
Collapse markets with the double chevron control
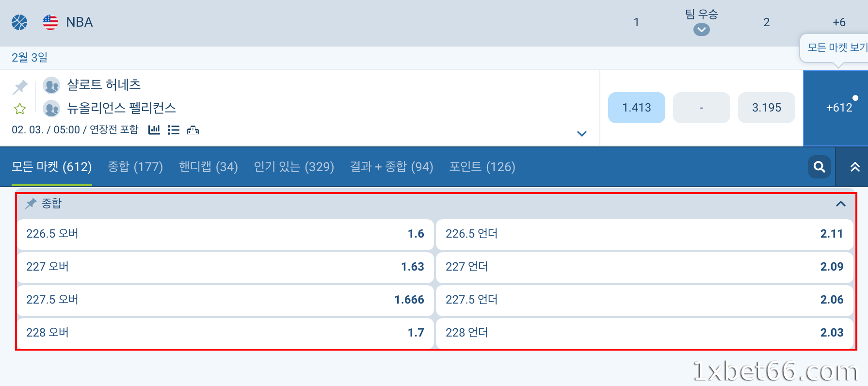click(854, 167)
